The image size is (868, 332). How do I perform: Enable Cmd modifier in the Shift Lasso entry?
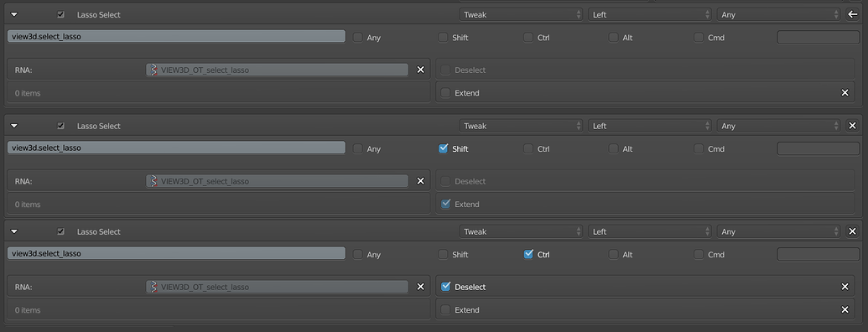[x=699, y=149]
